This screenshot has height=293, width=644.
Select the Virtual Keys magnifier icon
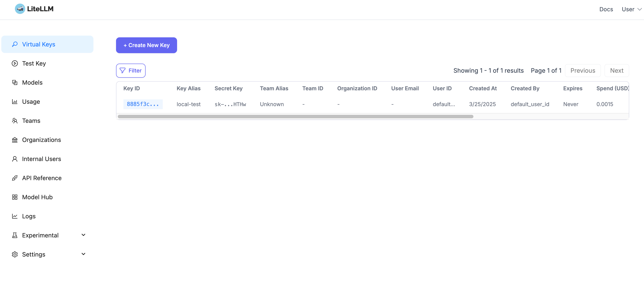15,44
